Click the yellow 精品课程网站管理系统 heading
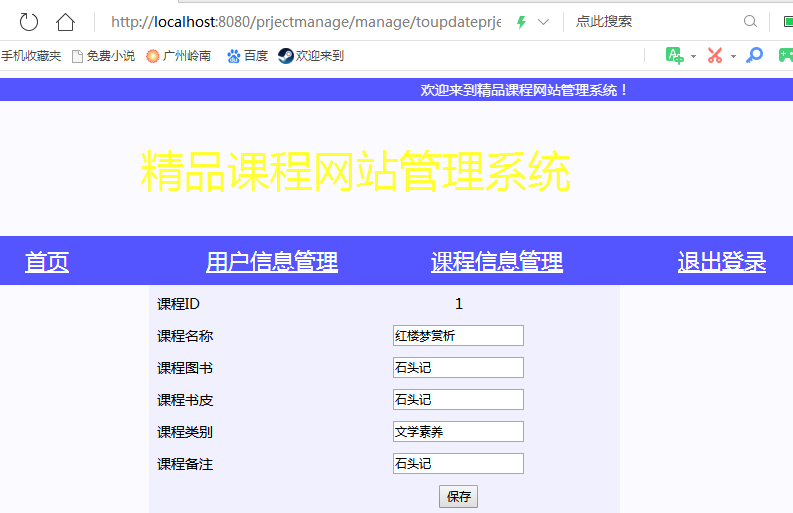 point(356,171)
